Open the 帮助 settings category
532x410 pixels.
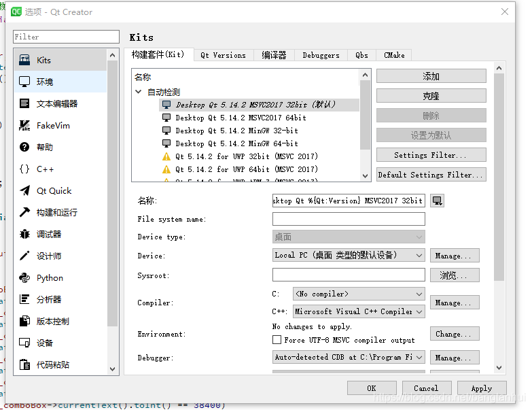[60, 147]
